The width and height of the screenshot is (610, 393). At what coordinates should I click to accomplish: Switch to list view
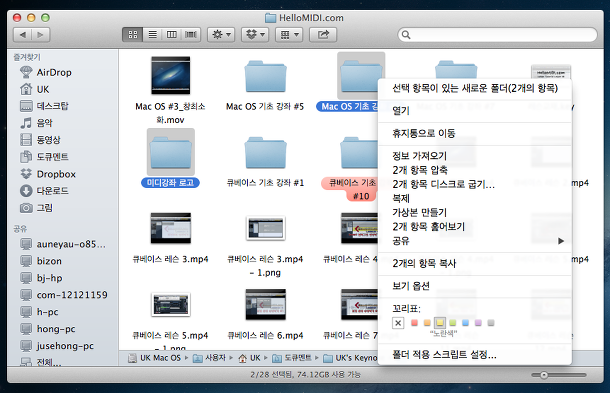coord(152,35)
